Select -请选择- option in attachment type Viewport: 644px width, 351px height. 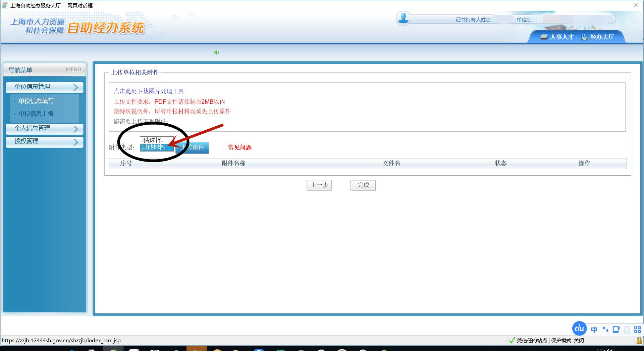pyautogui.click(x=157, y=140)
